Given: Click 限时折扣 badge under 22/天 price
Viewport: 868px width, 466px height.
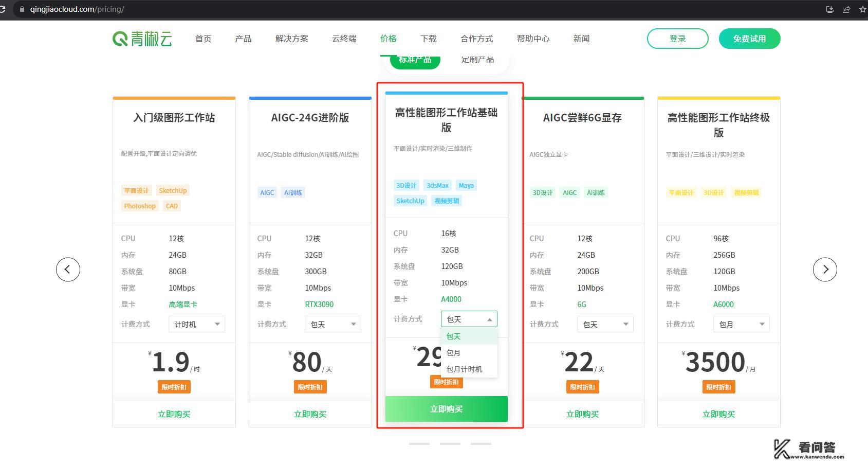Looking at the screenshot, I should (x=583, y=387).
